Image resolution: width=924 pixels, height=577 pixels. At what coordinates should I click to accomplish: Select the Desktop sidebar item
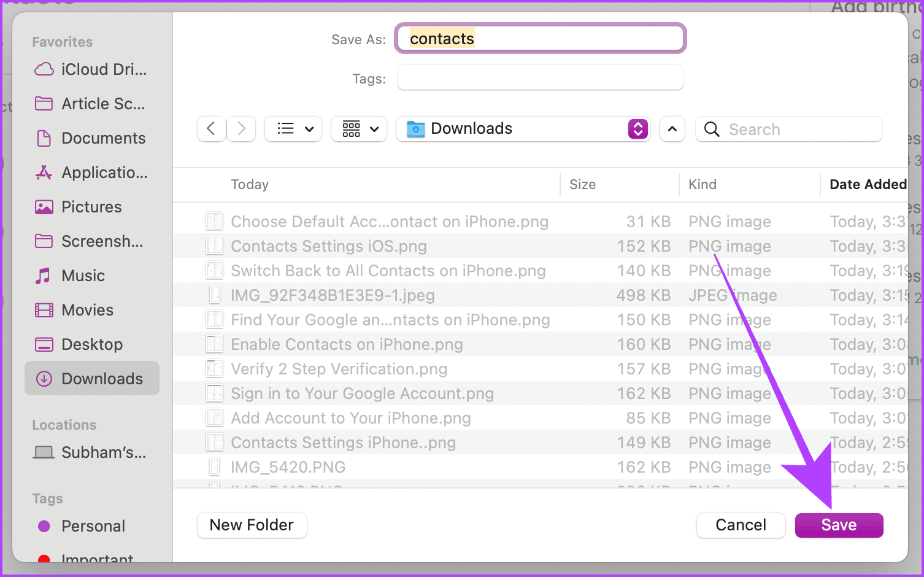pos(92,344)
